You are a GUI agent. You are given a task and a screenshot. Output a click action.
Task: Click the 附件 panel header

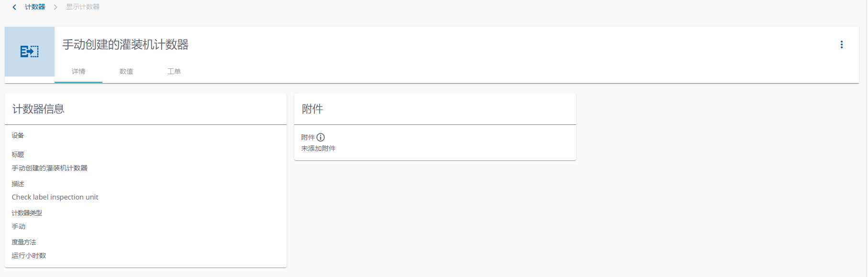tap(312, 109)
